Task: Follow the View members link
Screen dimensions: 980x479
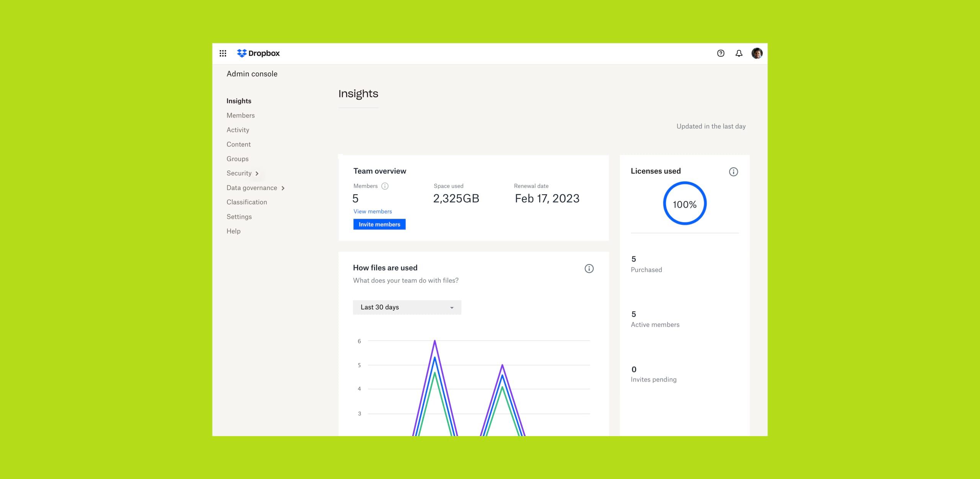Action: click(x=372, y=212)
